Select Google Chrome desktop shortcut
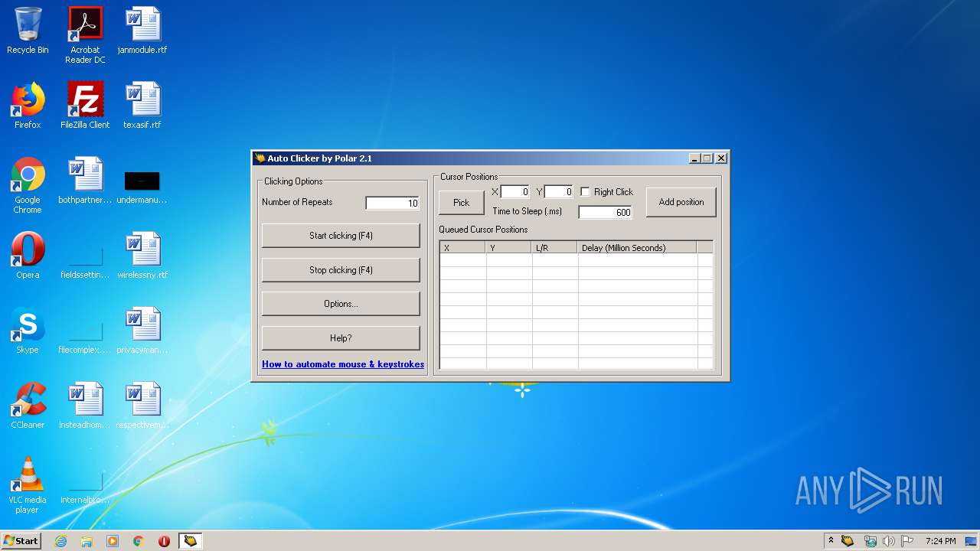 click(28, 186)
